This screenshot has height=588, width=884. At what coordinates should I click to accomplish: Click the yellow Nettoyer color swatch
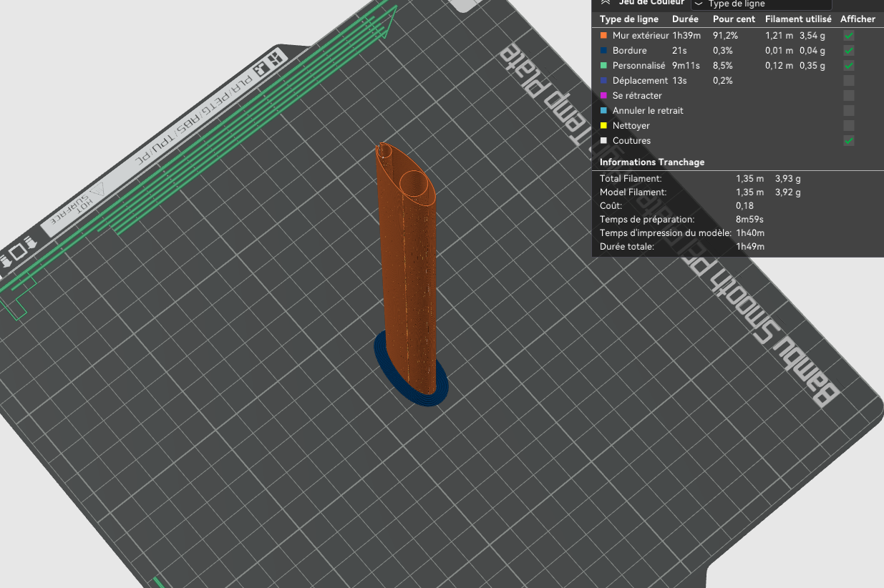(604, 125)
